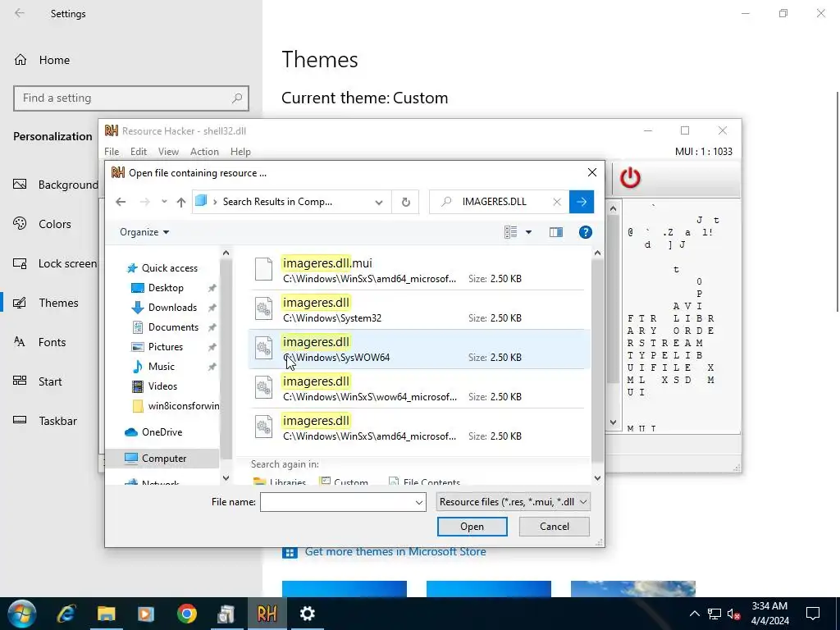
Task: Click the red power icon in Resource Hacker
Action: coord(630,178)
